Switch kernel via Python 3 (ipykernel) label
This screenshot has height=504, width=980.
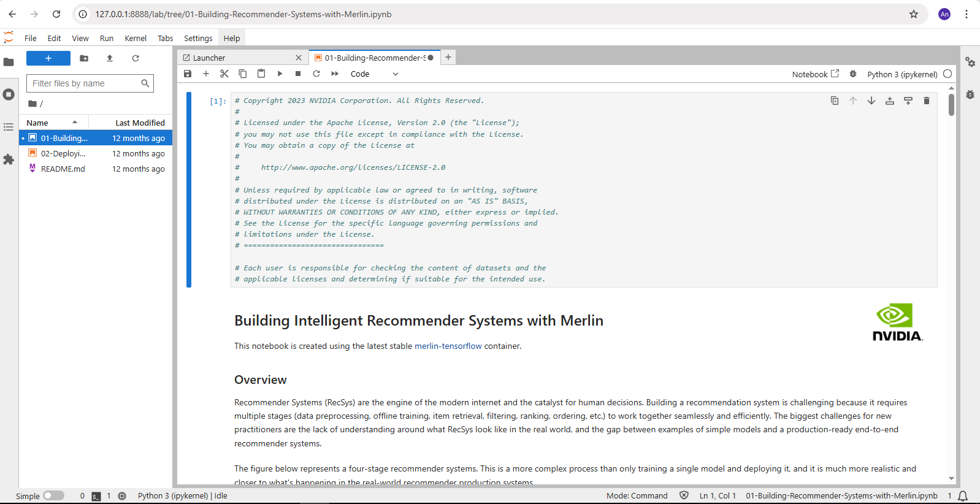click(x=902, y=74)
